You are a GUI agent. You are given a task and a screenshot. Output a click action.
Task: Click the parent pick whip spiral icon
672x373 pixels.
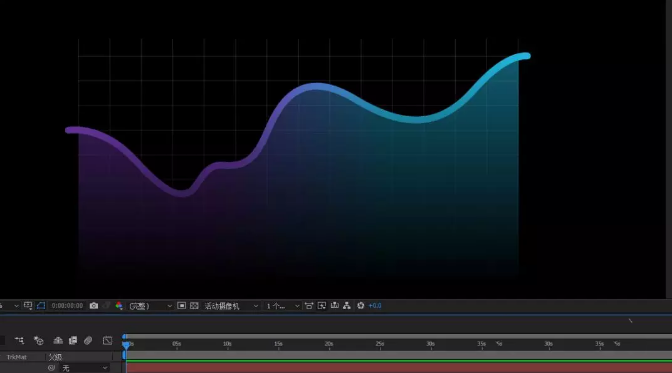51,368
